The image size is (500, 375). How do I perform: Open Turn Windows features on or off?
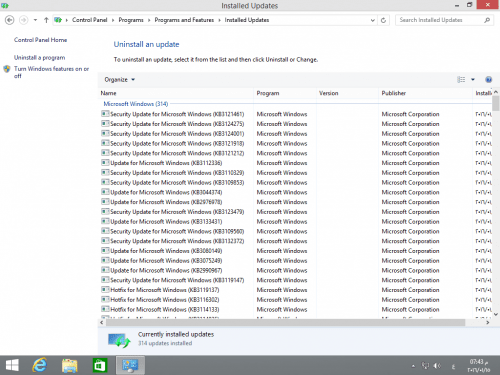pos(51,72)
